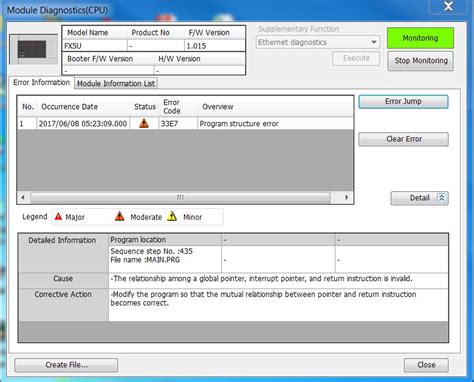Click the Error Jump button
Image resolution: width=474 pixels, height=382 pixels.
click(x=403, y=101)
